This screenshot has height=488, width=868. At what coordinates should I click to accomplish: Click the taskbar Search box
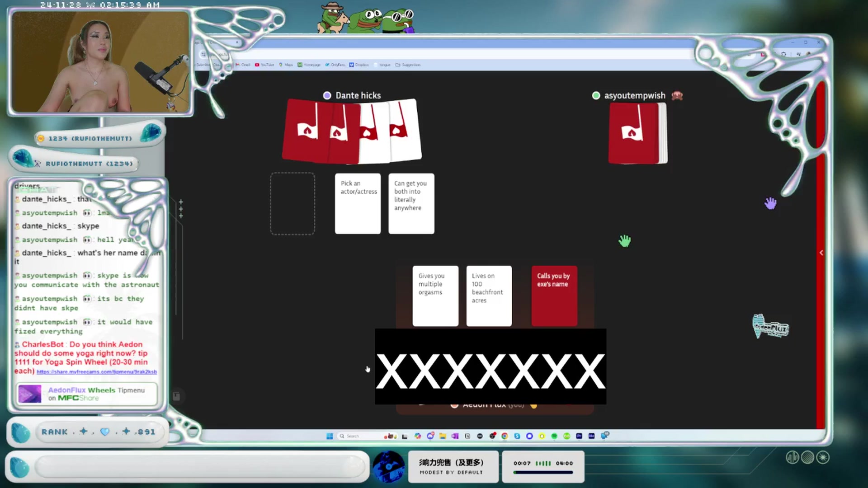(x=368, y=436)
